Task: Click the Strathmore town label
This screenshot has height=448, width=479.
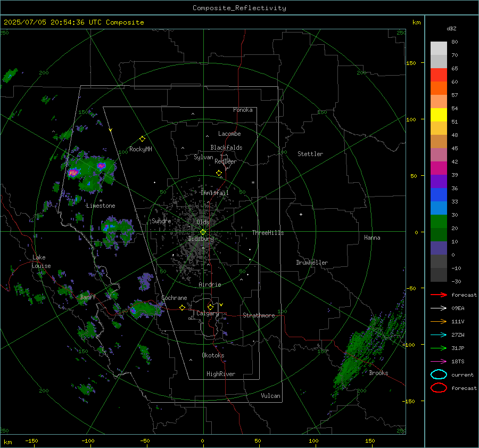Action: coord(259,315)
